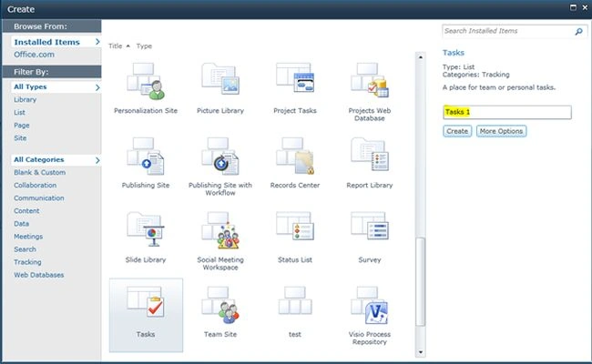The width and height of the screenshot is (592, 364).
Task: Select the Status List icon
Action: click(x=295, y=226)
